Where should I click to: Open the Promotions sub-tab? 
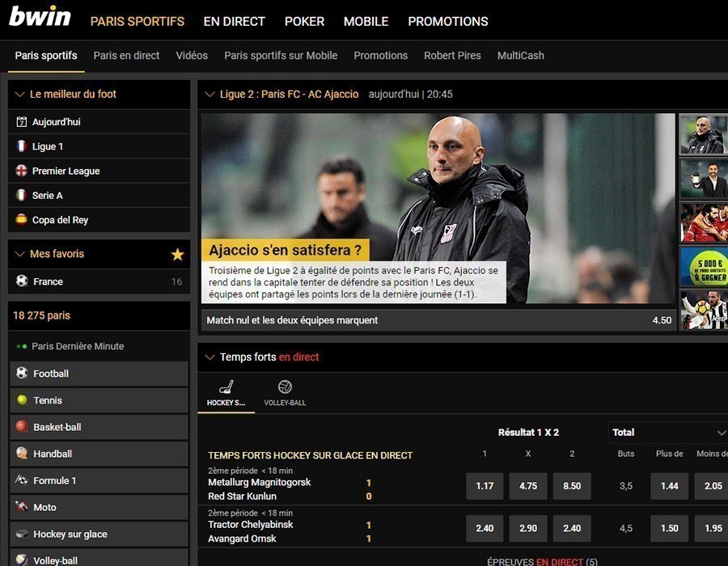381,56
